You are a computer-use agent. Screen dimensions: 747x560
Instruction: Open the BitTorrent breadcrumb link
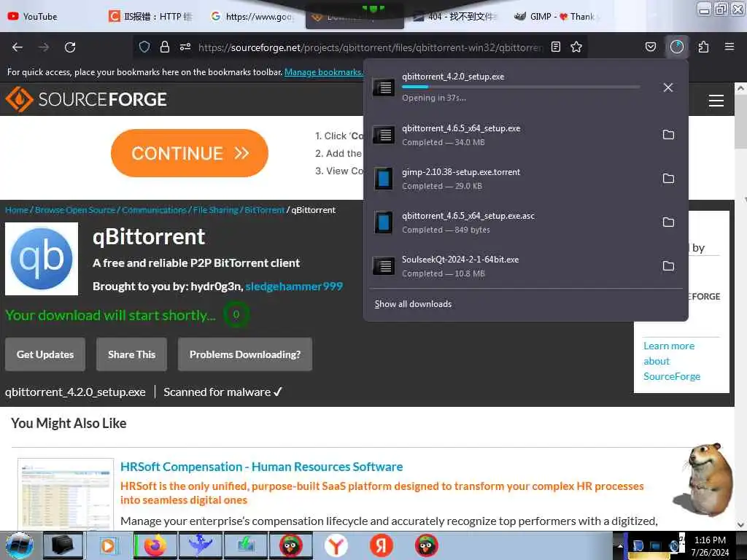tap(264, 210)
